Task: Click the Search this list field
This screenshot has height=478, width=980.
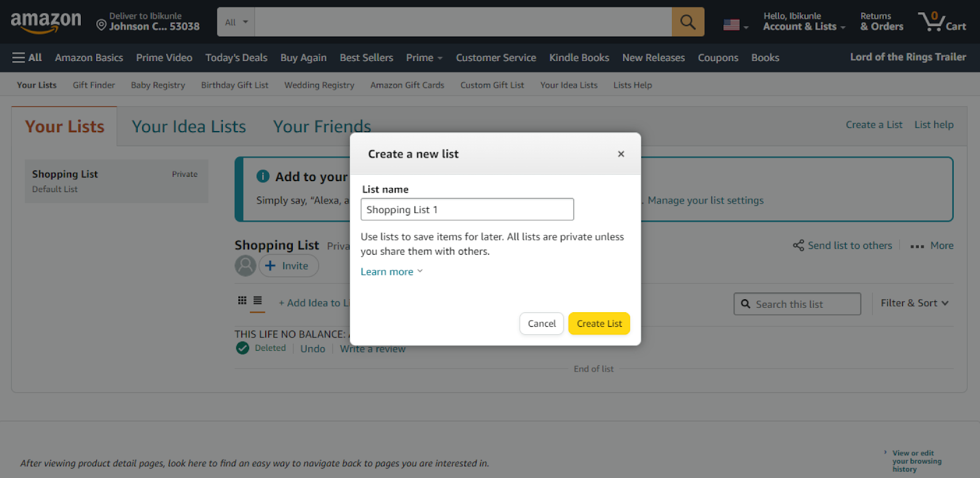Action: pos(797,304)
